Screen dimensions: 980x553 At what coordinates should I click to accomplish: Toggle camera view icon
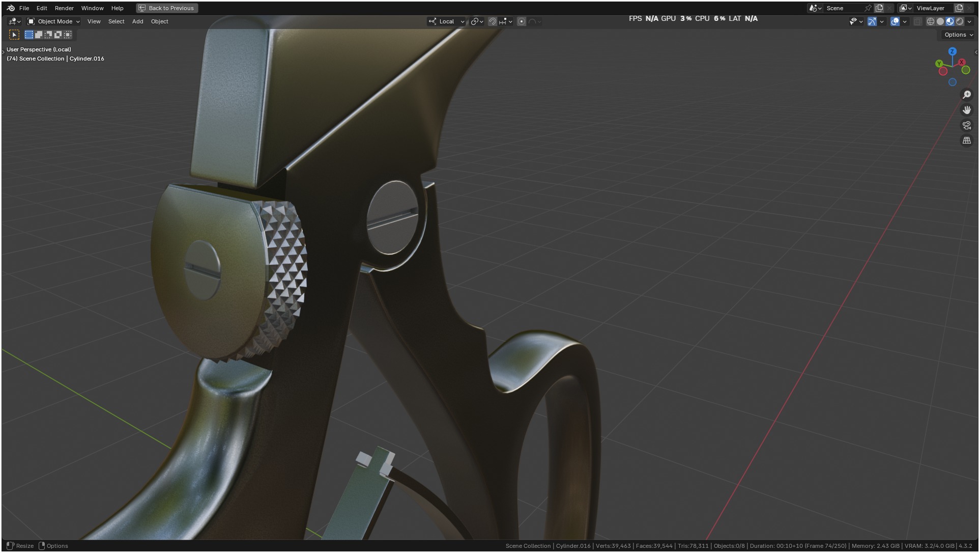pyautogui.click(x=967, y=125)
